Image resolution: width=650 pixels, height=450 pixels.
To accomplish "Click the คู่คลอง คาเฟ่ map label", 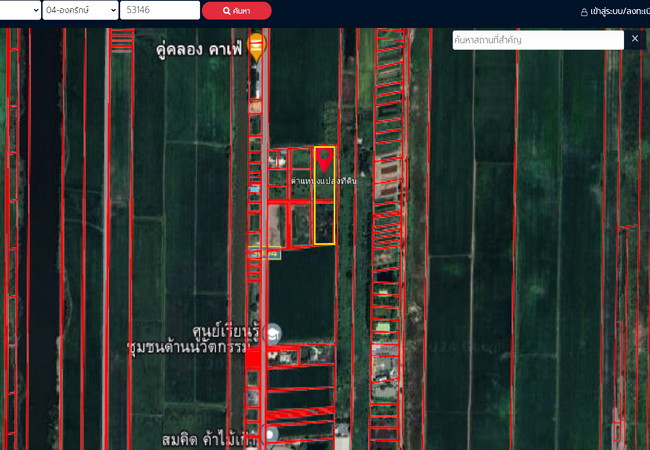I will (199, 50).
